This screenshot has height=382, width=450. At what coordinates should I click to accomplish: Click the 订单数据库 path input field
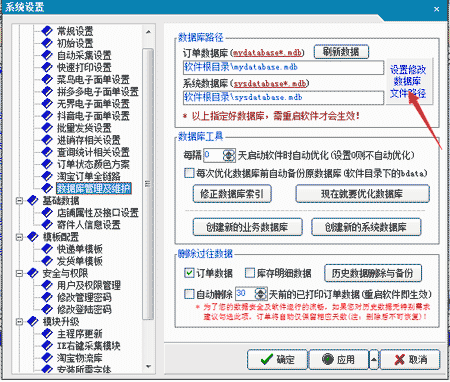283,67
